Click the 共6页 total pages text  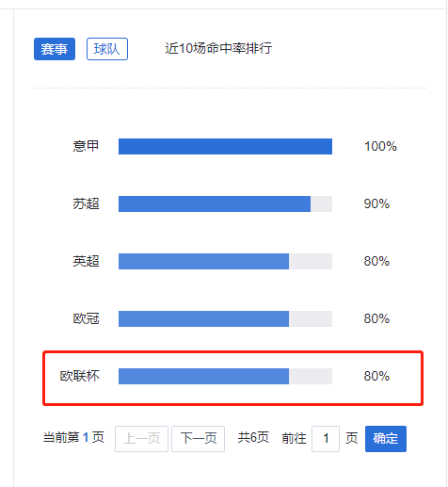coord(253,437)
